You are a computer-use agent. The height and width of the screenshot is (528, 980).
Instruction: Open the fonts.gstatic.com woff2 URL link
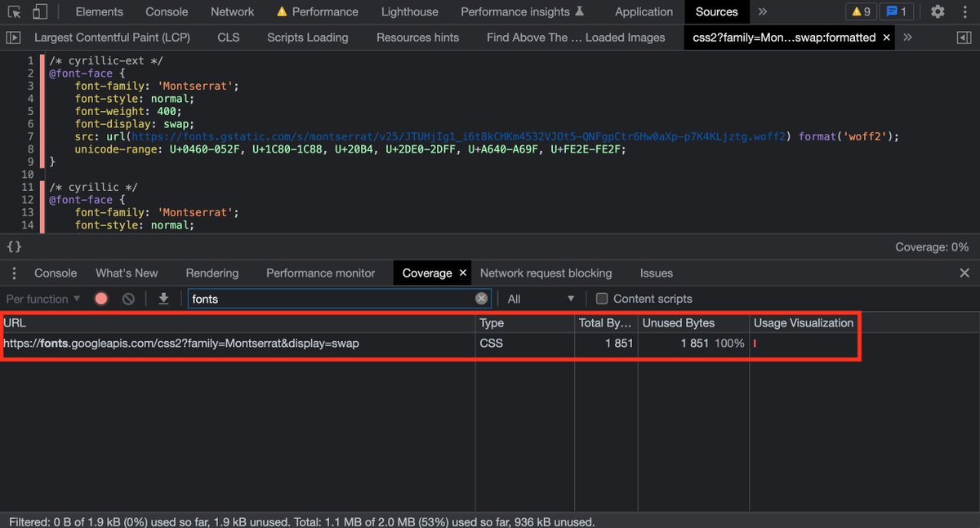(x=461, y=136)
